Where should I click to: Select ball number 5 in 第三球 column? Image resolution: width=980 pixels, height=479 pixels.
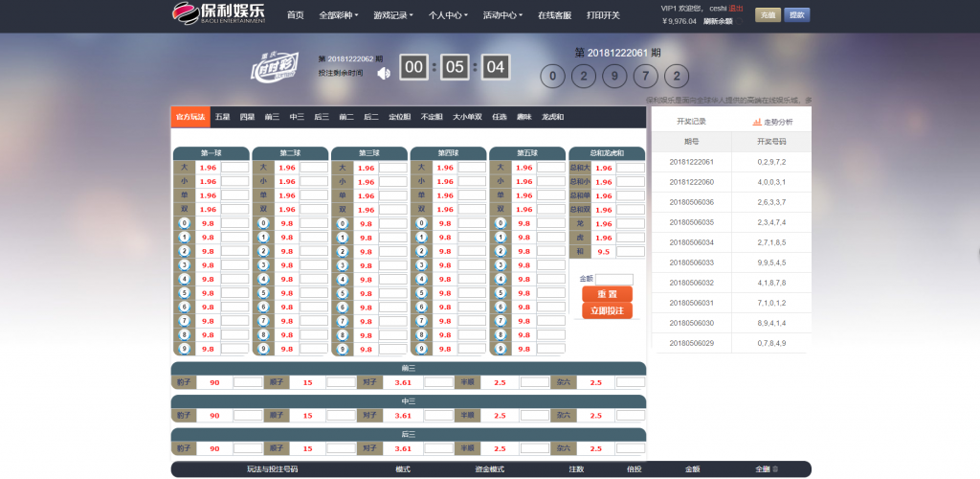(x=342, y=293)
